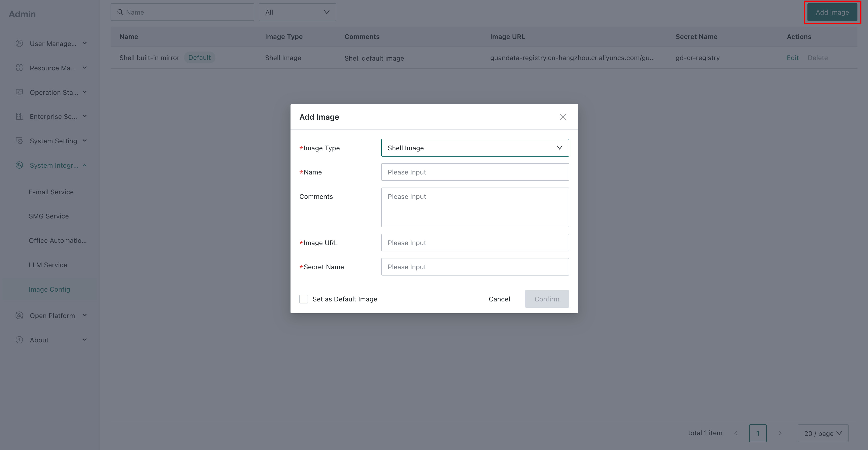This screenshot has height=450, width=868.
Task: Click the Operation Statistics sidebar icon
Action: tap(20, 92)
